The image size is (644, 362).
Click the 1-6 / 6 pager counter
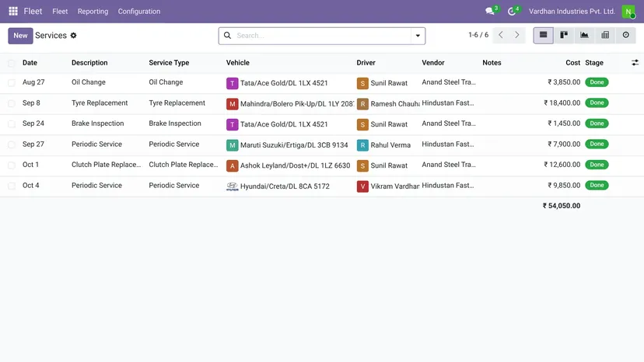point(478,35)
